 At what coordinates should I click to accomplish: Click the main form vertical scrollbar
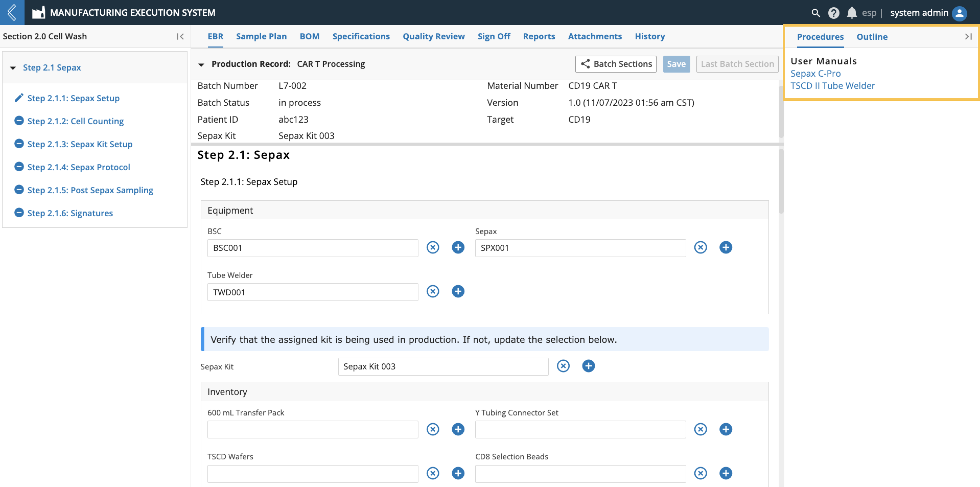point(781,181)
